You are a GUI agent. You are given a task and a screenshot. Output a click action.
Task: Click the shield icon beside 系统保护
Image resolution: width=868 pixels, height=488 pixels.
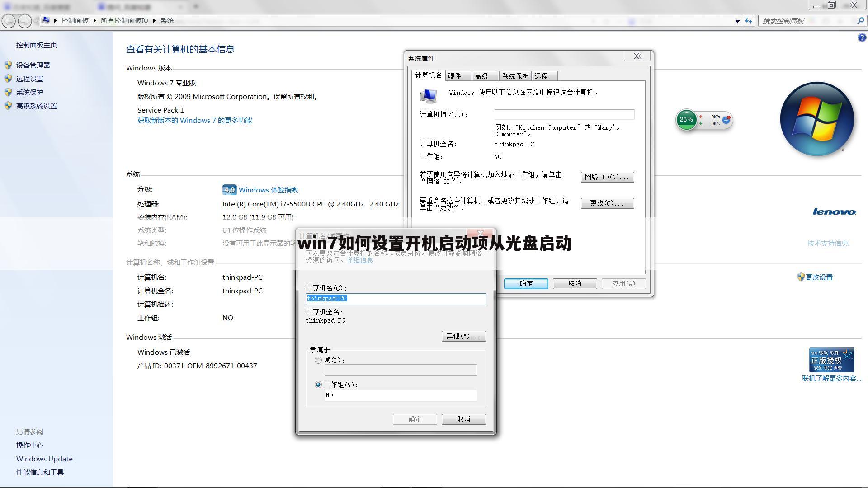tap(8, 92)
